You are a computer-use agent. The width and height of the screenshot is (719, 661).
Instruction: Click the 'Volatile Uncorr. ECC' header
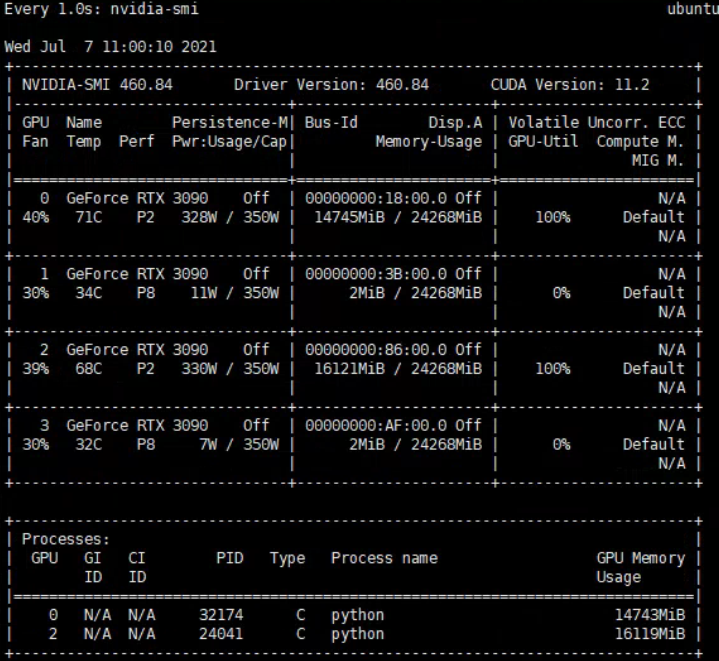597,122
